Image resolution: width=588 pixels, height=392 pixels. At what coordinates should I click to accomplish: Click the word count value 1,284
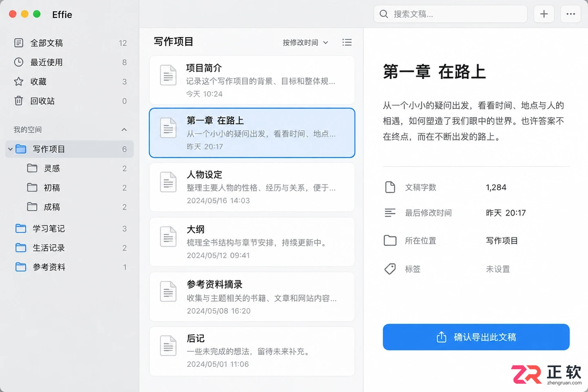[496, 187]
